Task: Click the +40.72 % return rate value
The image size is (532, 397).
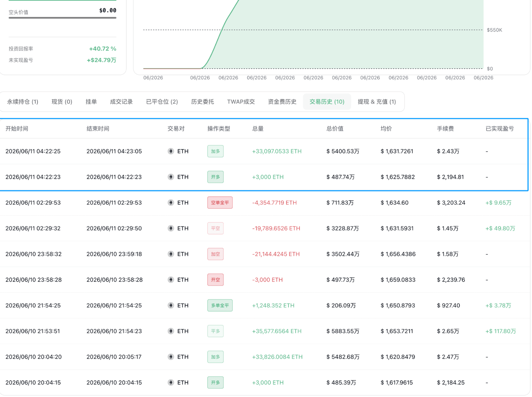Action: 103,49
